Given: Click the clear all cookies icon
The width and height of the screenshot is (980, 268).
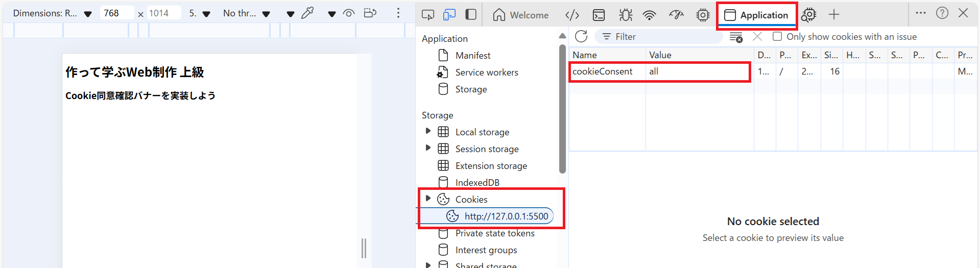Looking at the screenshot, I should 736,37.
